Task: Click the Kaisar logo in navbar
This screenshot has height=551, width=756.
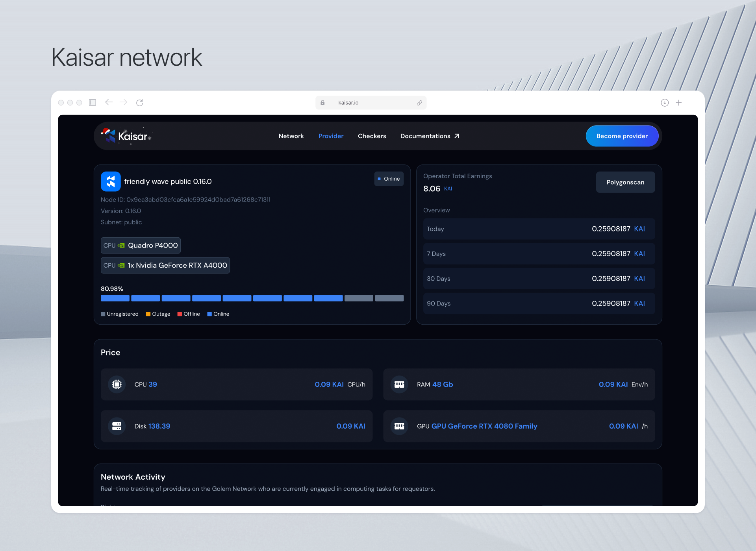Action: [126, 136]
